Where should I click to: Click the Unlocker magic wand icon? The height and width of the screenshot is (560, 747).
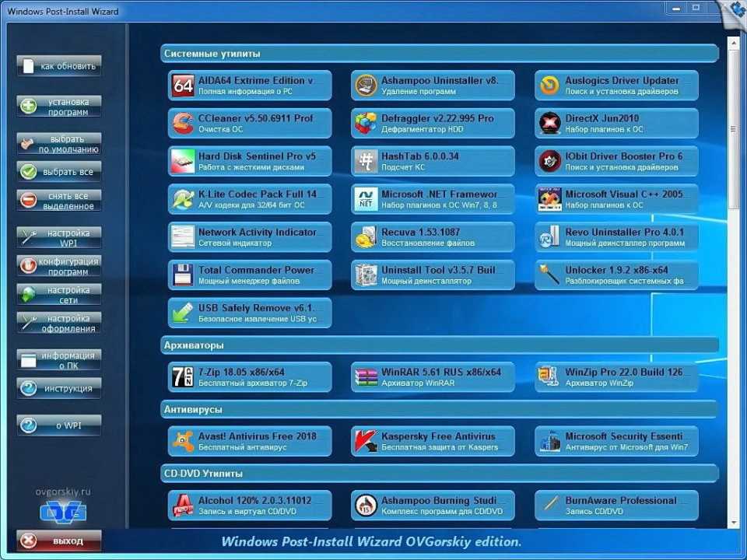point(549,275)
